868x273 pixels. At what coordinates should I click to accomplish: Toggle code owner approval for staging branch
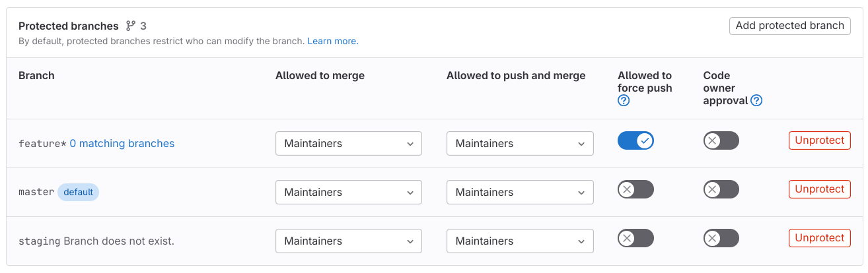coord(721,238)
